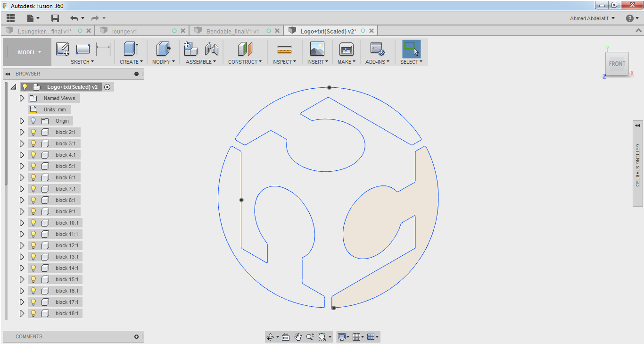Toggle visibility bulb of block 2:1
644x344 pixels.
(33, 132)
